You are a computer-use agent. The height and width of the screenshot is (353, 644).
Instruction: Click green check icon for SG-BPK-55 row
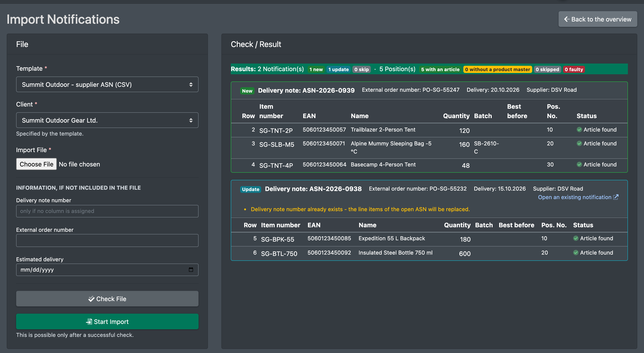point(576,238)
